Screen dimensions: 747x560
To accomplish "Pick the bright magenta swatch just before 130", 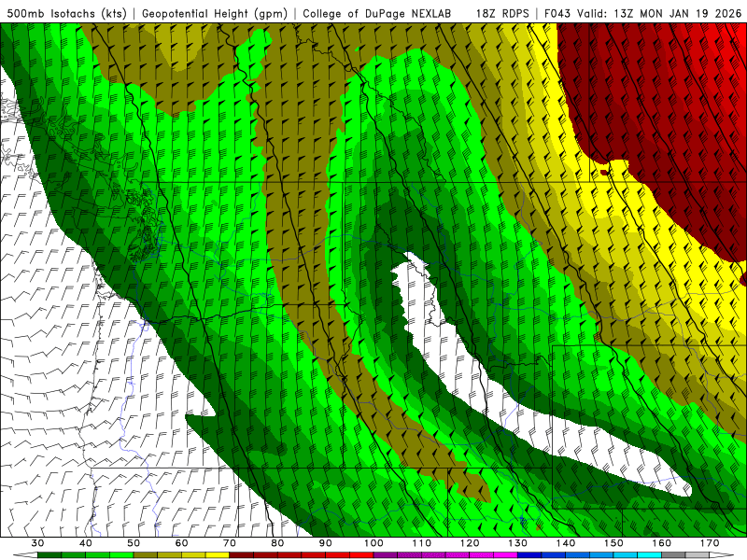I will 505,555.
